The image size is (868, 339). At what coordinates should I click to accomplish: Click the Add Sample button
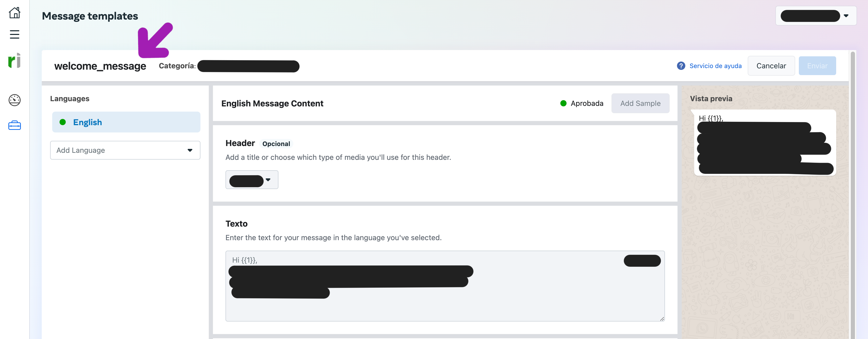(x=640, y=103)
